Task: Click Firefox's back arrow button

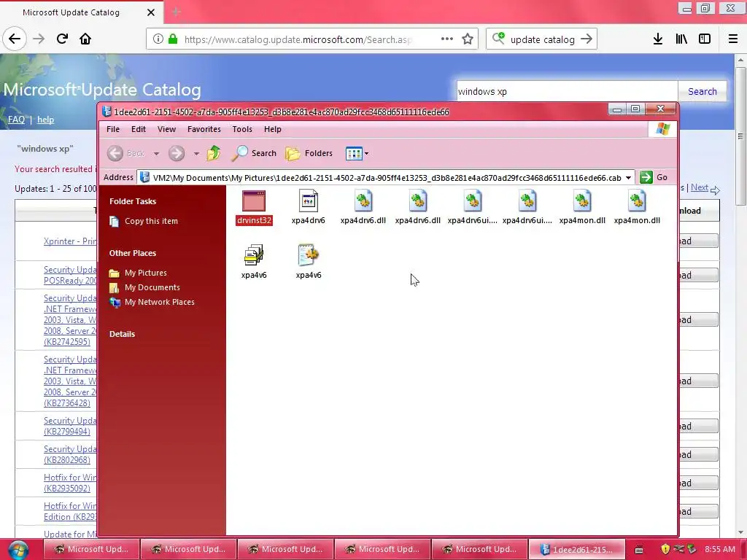Action: [x=15, y=39]
